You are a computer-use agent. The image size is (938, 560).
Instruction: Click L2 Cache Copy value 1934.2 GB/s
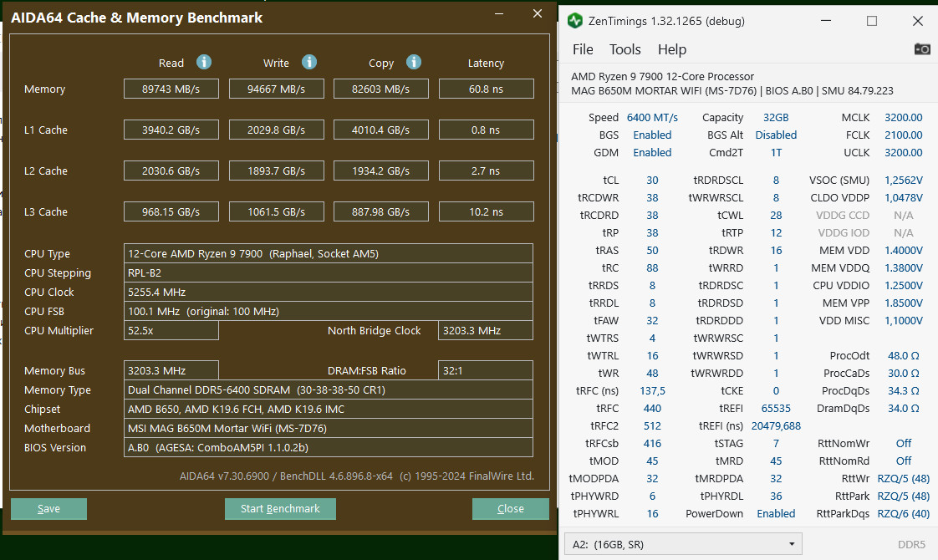click(380, 171)
